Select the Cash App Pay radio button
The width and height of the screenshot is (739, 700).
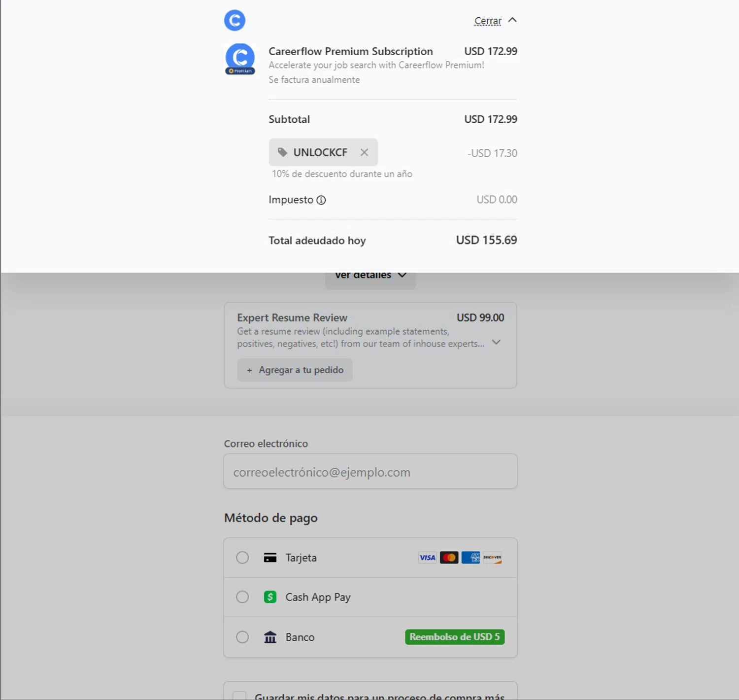click(242, 597)
